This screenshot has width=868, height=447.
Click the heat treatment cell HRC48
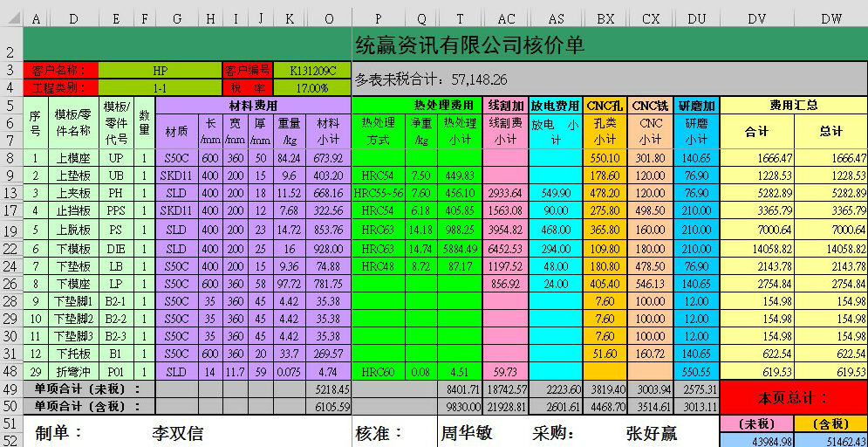pyautogui.click(x=378, y=266)
